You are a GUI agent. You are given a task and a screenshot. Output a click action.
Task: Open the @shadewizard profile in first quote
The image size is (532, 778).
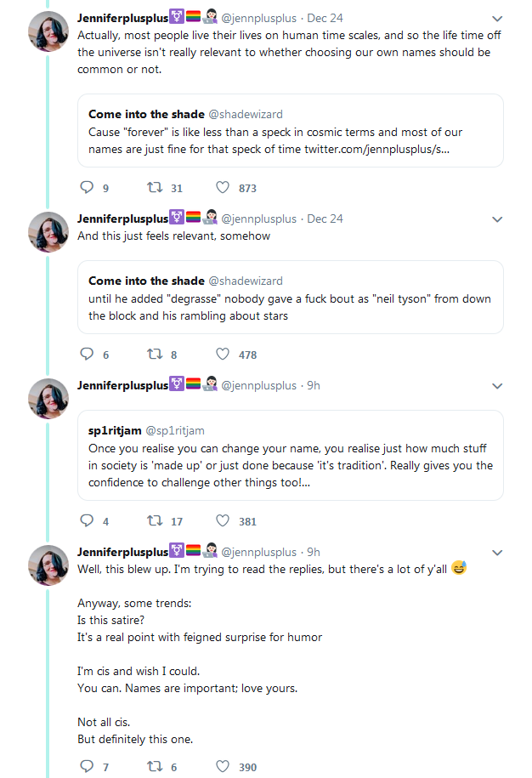(246, 114)
